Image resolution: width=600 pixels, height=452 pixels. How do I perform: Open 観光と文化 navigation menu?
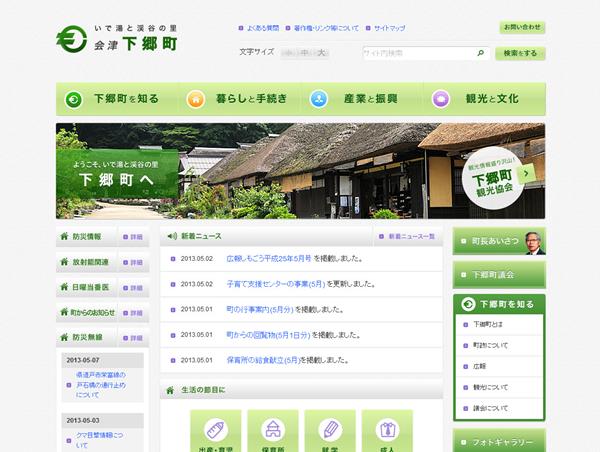point(484,99)
